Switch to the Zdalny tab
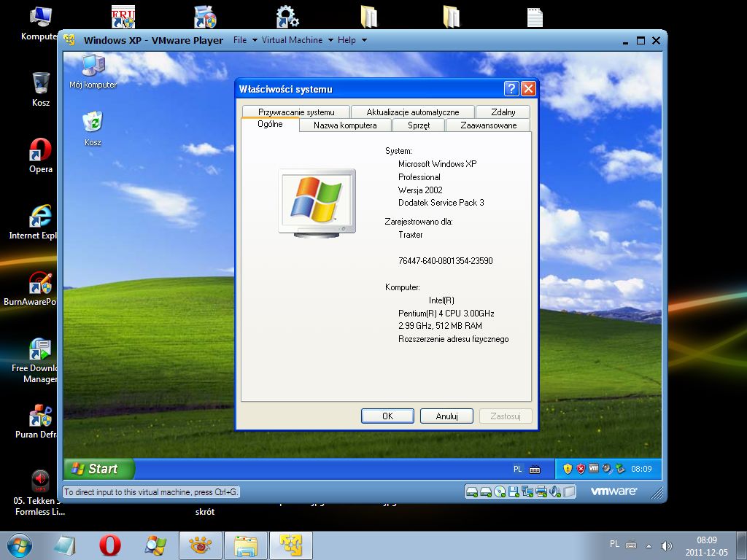This screenshot has width=747, height=560. tap(503, 112)
